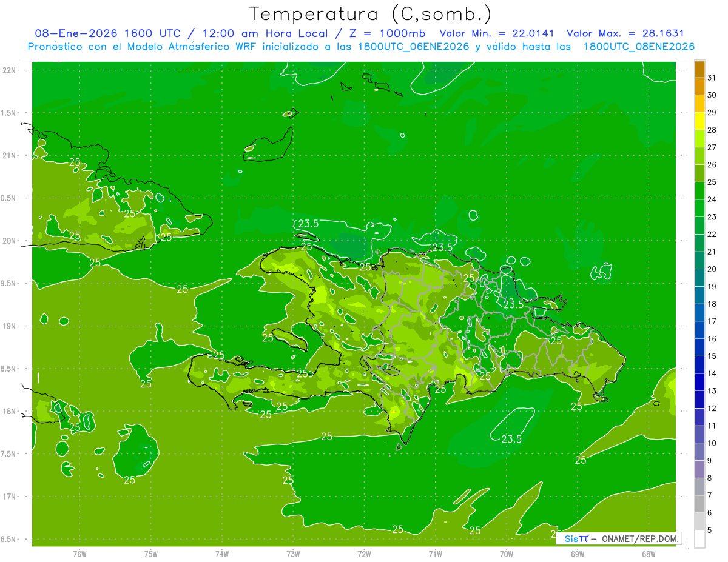
Task: Click the "21N" latitude axis label
Action: [x=8, y=155]
